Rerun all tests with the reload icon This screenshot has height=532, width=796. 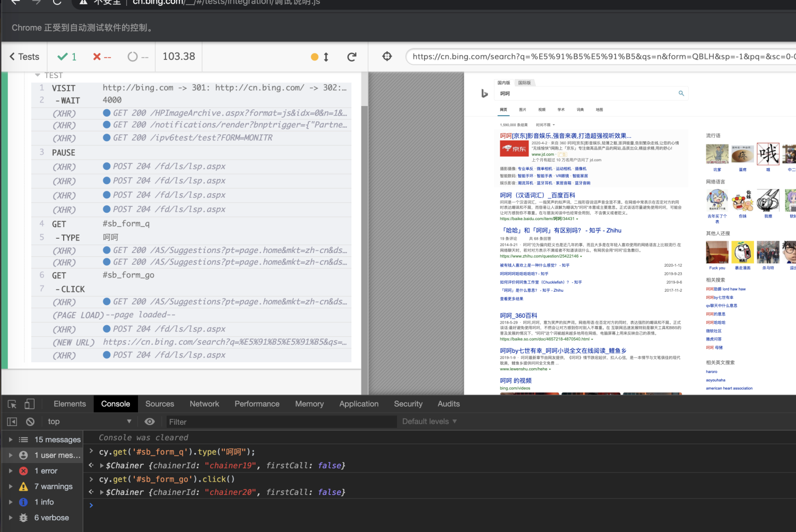[x=352, y=57]
